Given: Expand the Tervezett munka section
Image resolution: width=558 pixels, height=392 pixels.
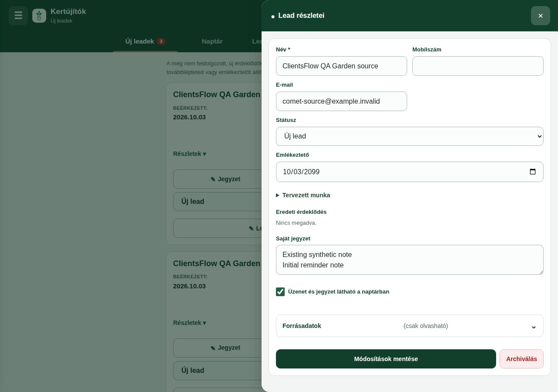Looking at the screenshot, I should [x=303, y=195].
